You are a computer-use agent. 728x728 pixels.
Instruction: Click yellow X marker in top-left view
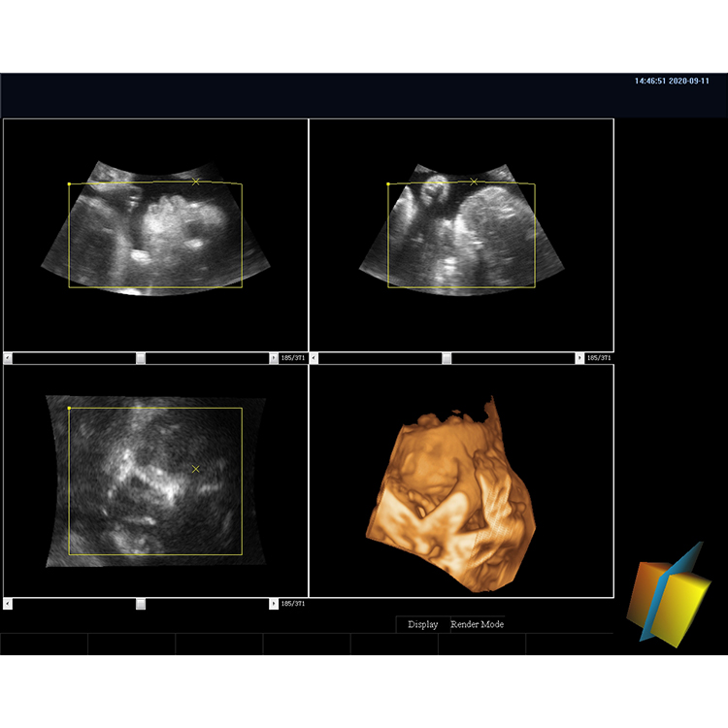point(195,182)
